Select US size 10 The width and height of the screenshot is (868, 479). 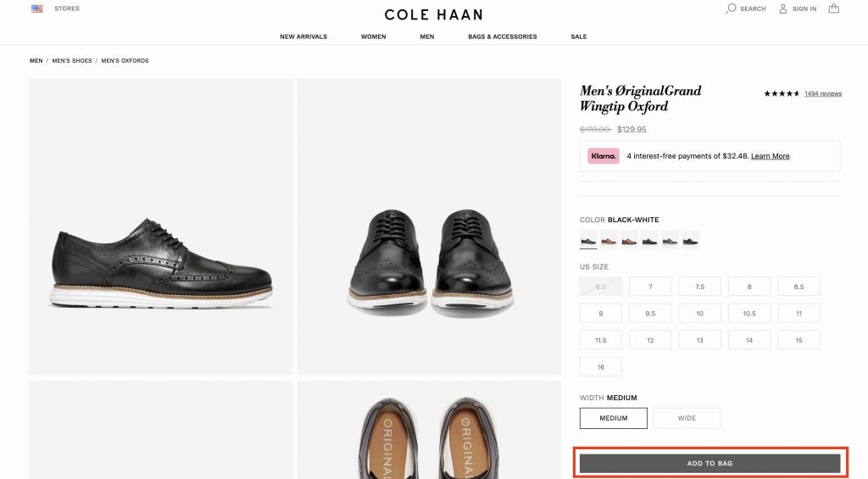coord(699,314)
